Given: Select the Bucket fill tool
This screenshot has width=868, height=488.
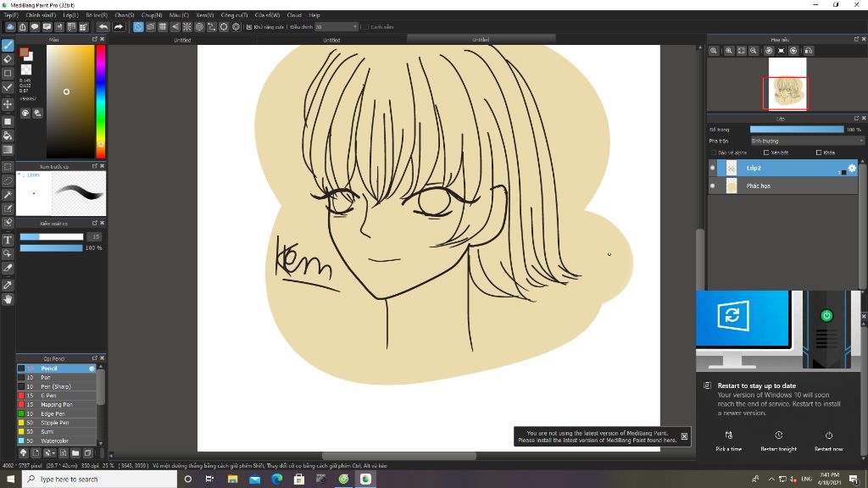Looking at the screenshot, I should tap(8, 136).
